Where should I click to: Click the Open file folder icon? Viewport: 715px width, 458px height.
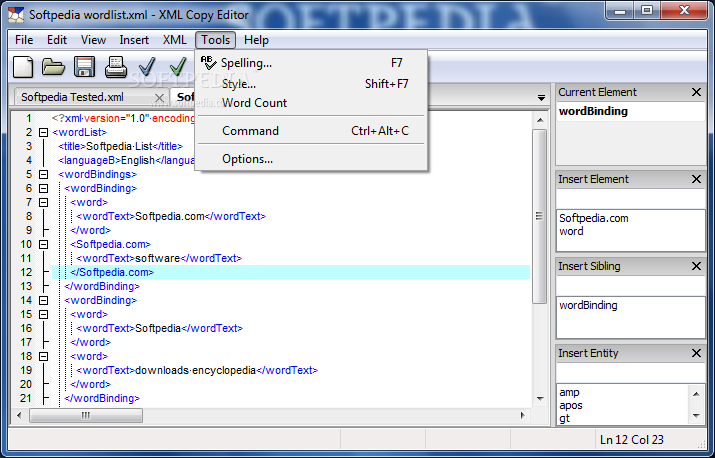53,67
